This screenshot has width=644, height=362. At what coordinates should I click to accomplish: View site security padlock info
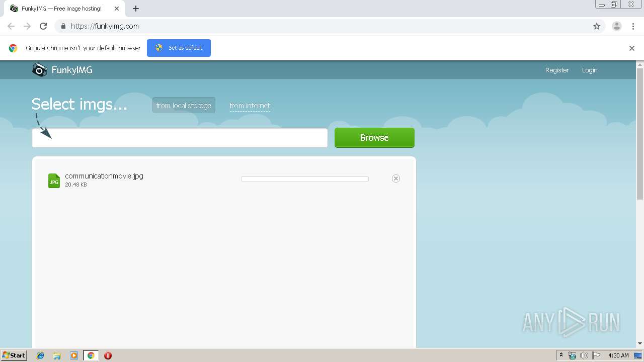click(63, 26)
